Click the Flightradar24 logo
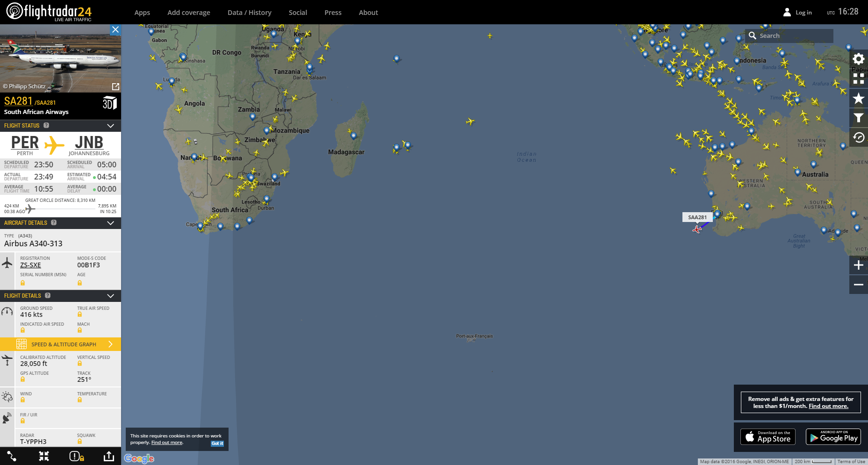 (x=49, y=12)
